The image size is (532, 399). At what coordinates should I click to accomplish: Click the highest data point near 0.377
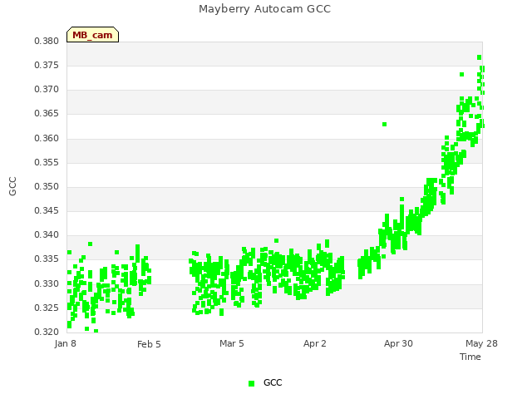pos(479,57)
